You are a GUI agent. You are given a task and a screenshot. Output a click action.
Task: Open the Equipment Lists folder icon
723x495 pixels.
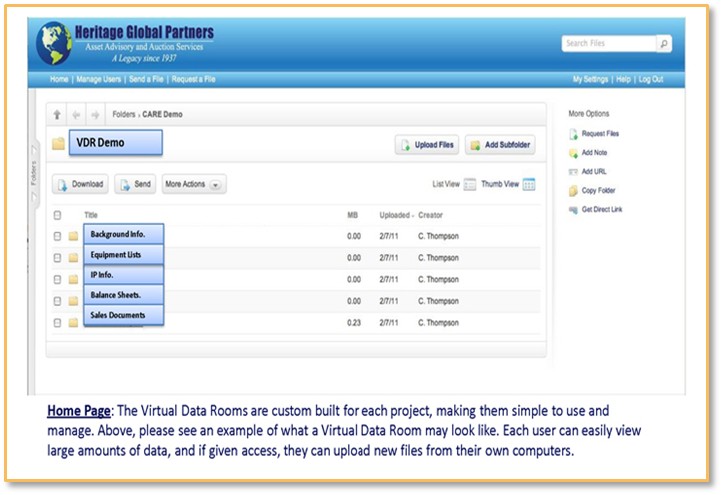coord(73,258)
